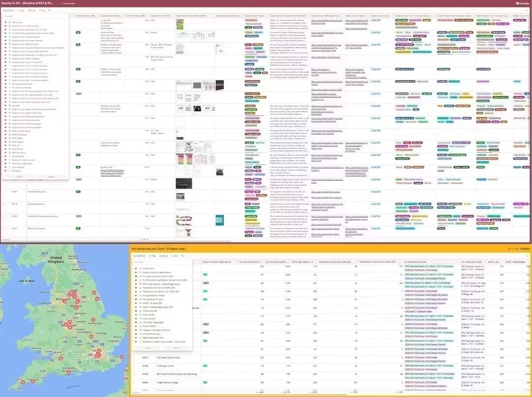The image size is (532, 397).
Task: Toggle visibility of BTEC Tech Award field
Action: coord(5,153)
